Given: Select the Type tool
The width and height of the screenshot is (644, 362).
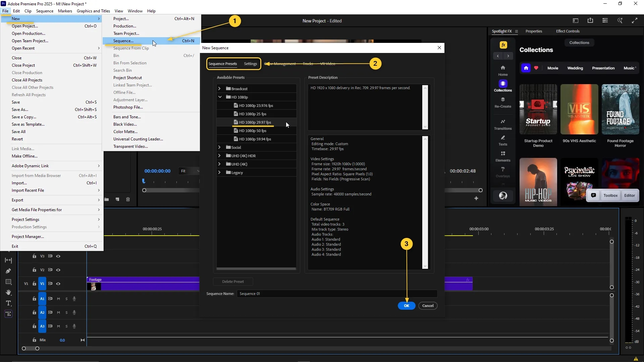Looking at the screenshot, I should [x=8, y=303].
